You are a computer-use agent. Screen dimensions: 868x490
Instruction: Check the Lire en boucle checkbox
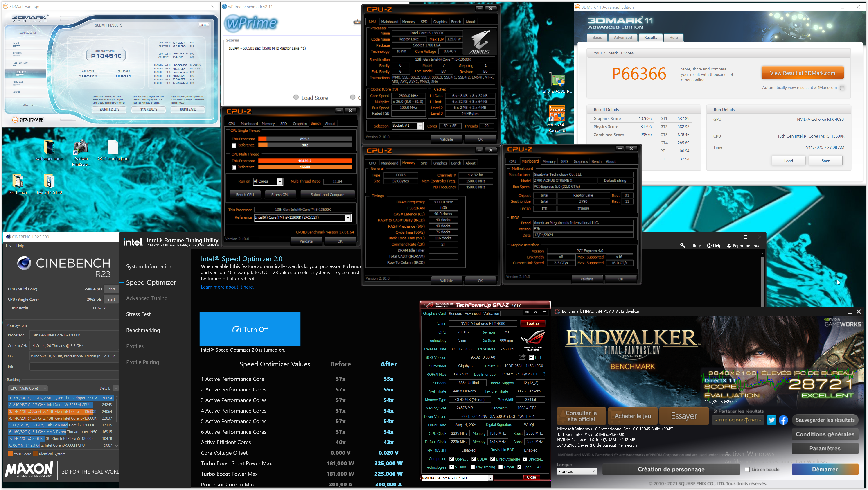point(747,470)
